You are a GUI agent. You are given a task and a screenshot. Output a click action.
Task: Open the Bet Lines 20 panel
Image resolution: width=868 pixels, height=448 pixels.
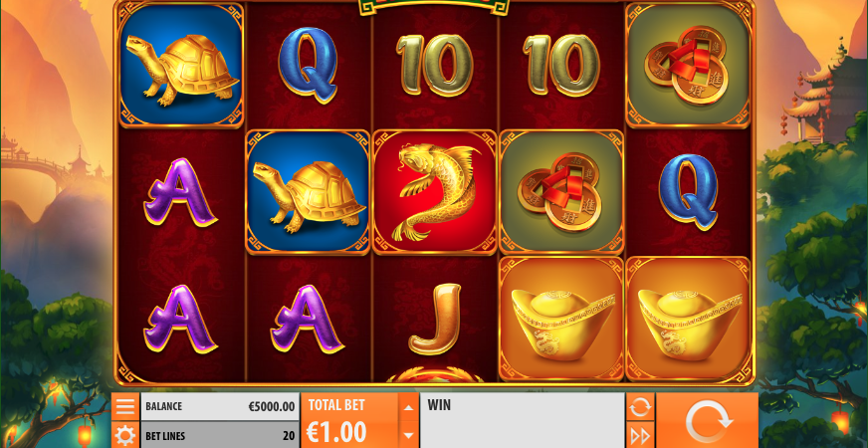click(220, 435)
